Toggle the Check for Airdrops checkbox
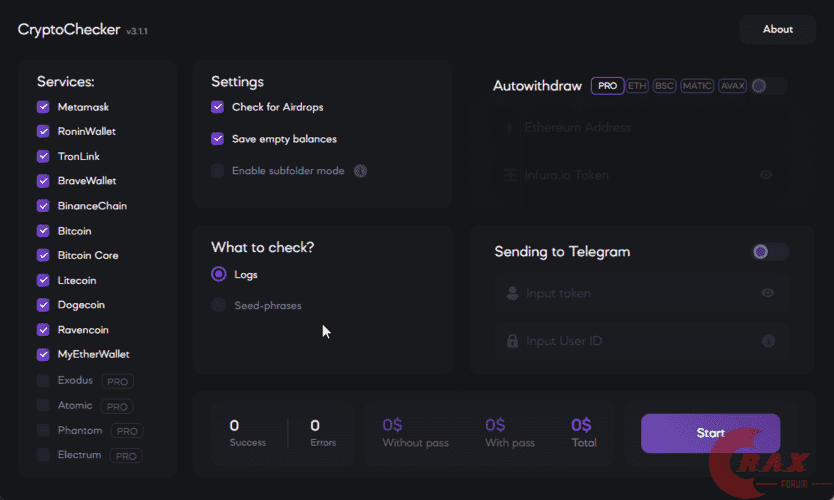The image size is (834, 500). point(217,107)
